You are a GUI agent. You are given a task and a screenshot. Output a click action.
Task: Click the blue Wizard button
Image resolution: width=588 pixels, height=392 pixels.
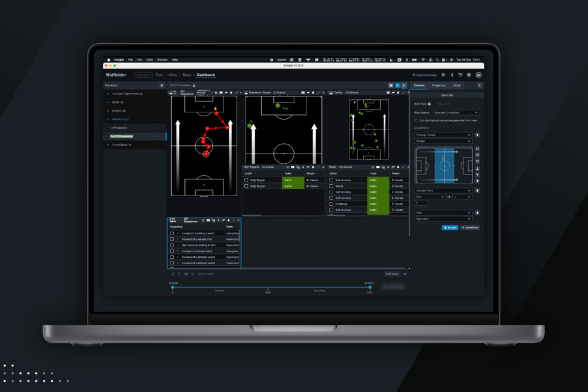(x=450, y=227)
